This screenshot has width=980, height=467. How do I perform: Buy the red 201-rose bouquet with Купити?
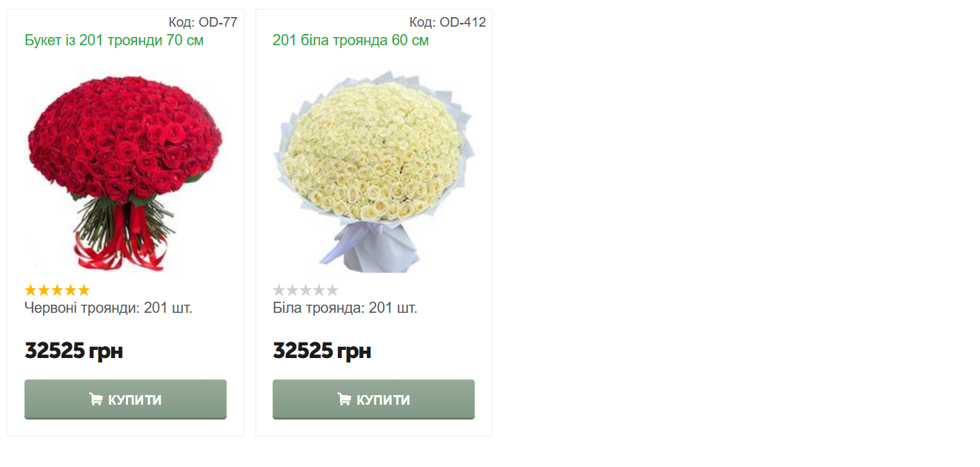tap(125, 400)
